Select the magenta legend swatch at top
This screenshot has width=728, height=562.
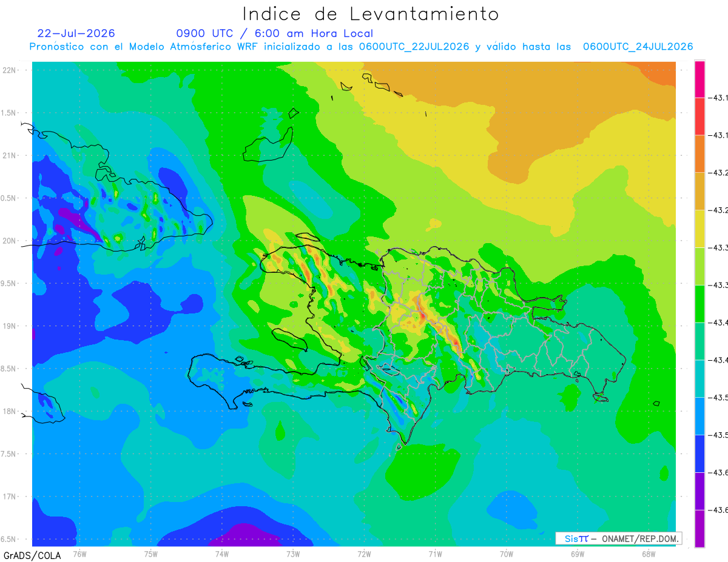pos(699,79)
